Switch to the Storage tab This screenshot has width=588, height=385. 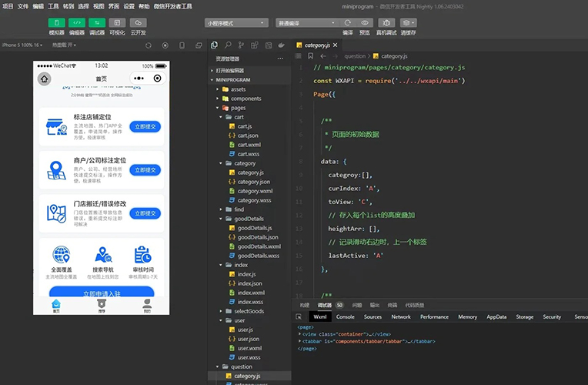point(525,316)
